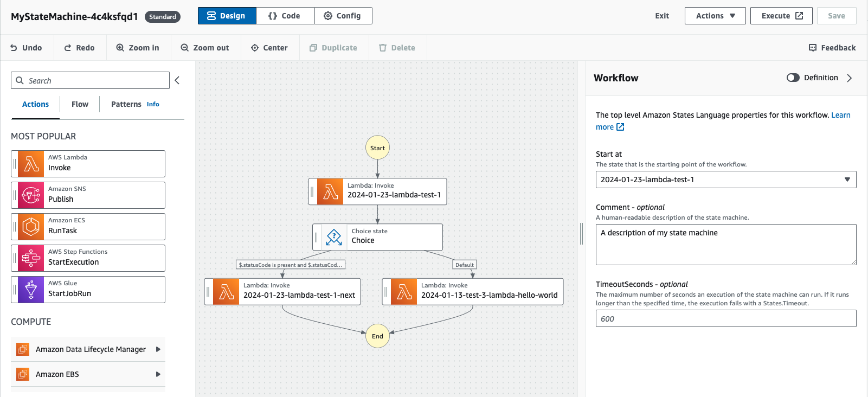Viewport: 868px width, 397px height.
Task: Select the Start node on canvas
Action: [x=378, y=148]
